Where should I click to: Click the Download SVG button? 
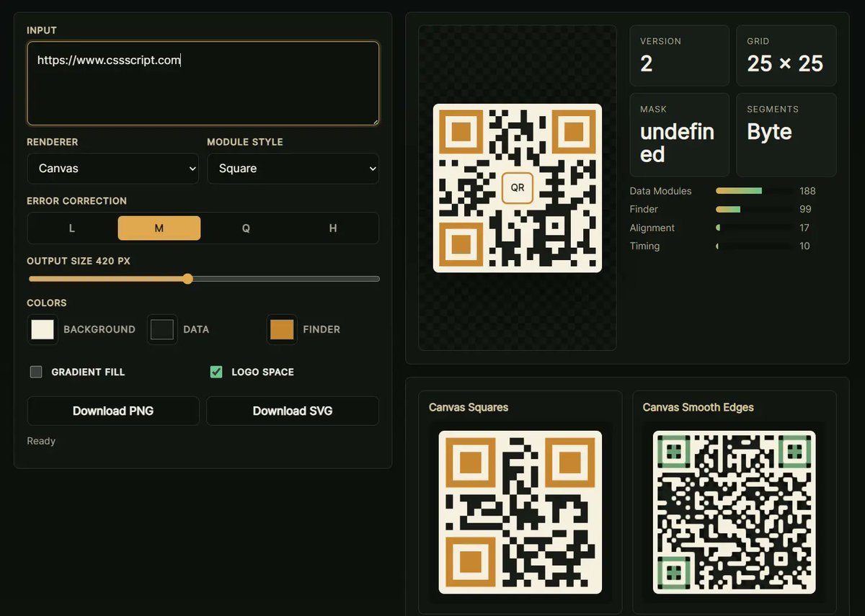(293, 411)
